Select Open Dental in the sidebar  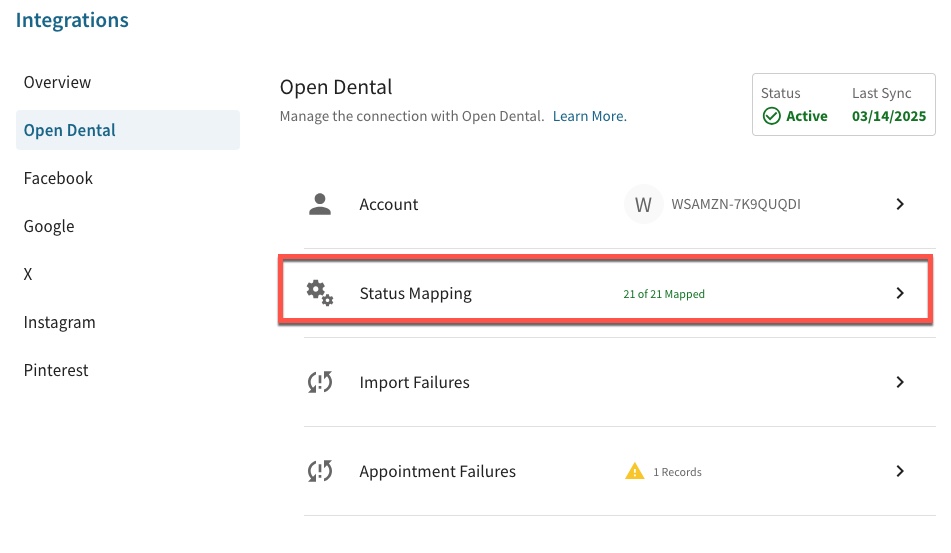[x=128, y=130]
